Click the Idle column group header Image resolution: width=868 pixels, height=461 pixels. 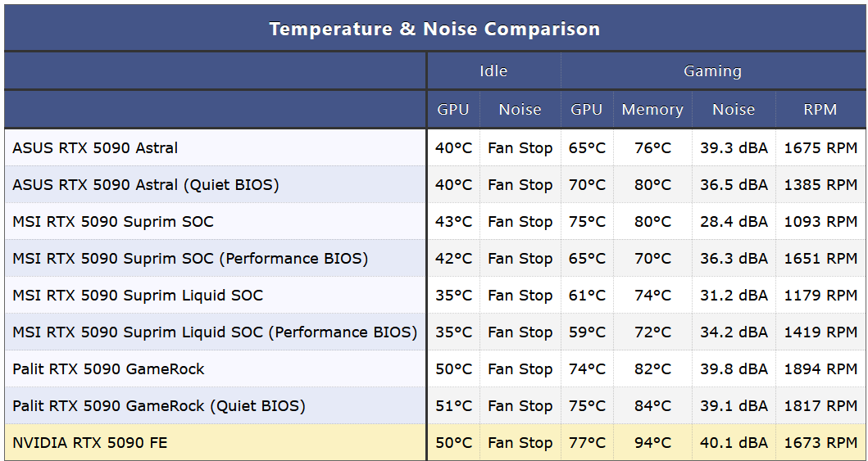[x=493, y=71]
